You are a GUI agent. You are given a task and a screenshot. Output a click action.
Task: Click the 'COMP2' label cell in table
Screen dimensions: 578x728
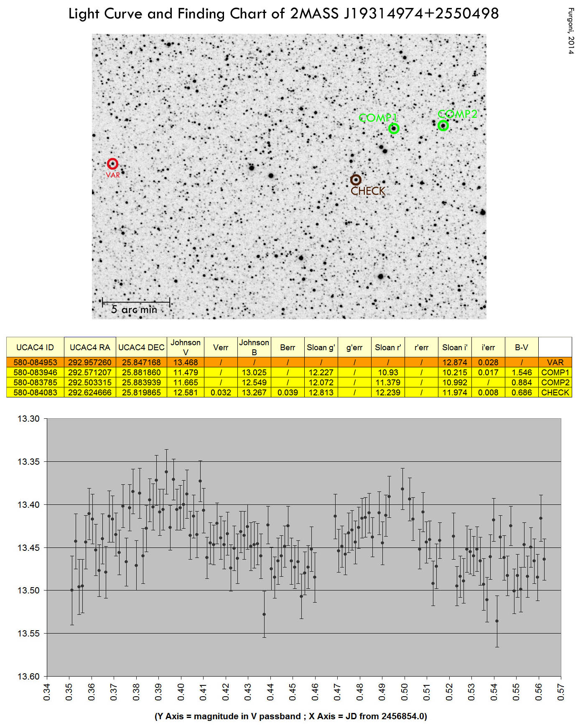[x=555, y=382]
